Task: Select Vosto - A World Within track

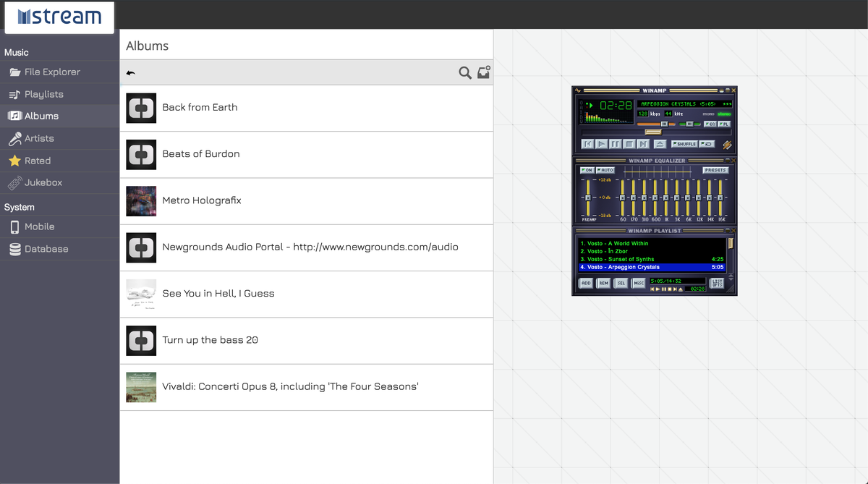Action: click(652, 244)
